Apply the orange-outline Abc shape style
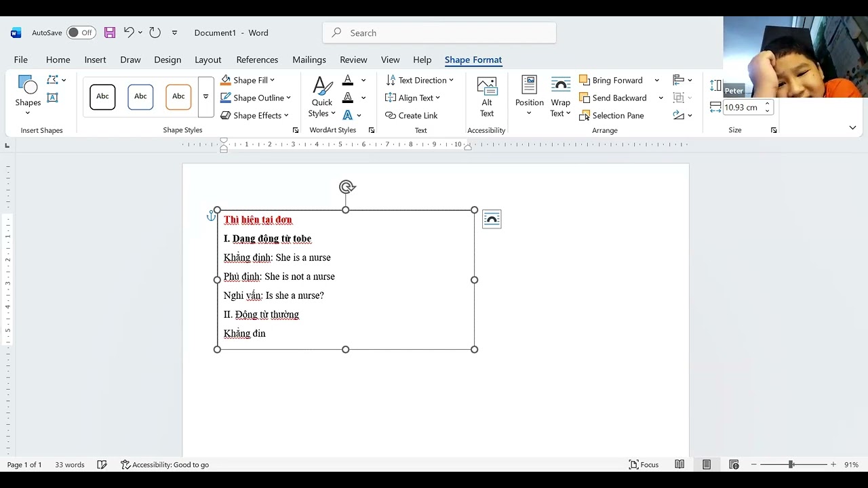The width and height of the screenshot is (868, 488). (178, 97)
